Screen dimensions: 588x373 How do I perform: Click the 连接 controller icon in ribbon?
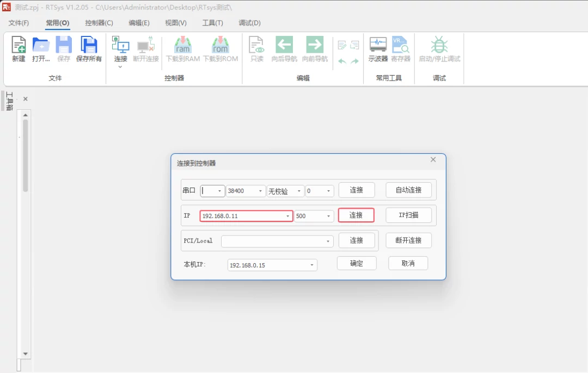tap(120, 49)
